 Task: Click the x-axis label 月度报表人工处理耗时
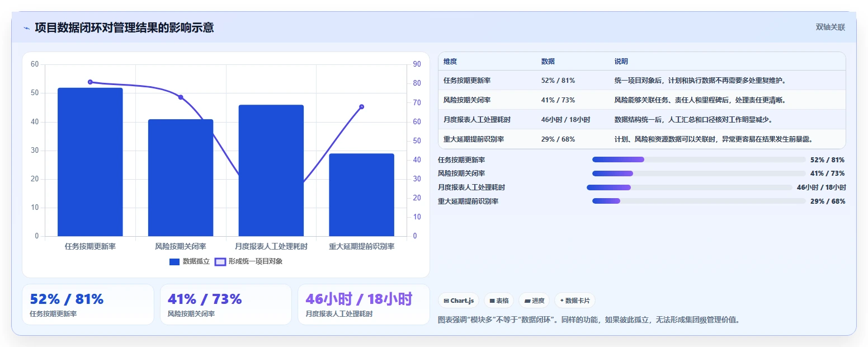click(x=271, y=246)
